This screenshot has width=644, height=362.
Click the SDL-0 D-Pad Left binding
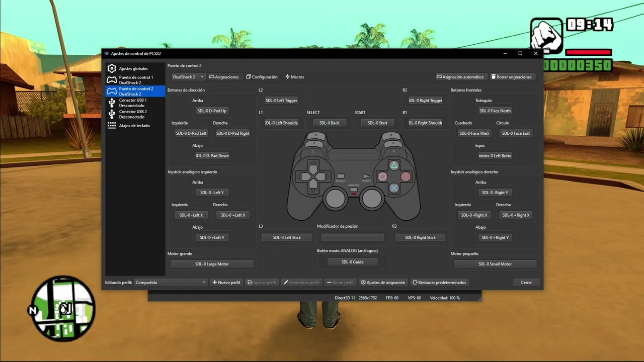pyautogui.click(x=191, y=133)
